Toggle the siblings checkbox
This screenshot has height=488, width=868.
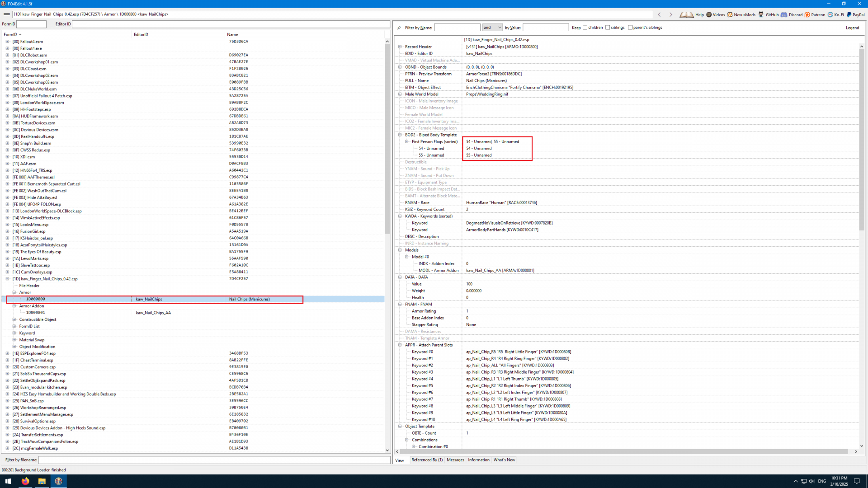[608, 28]
